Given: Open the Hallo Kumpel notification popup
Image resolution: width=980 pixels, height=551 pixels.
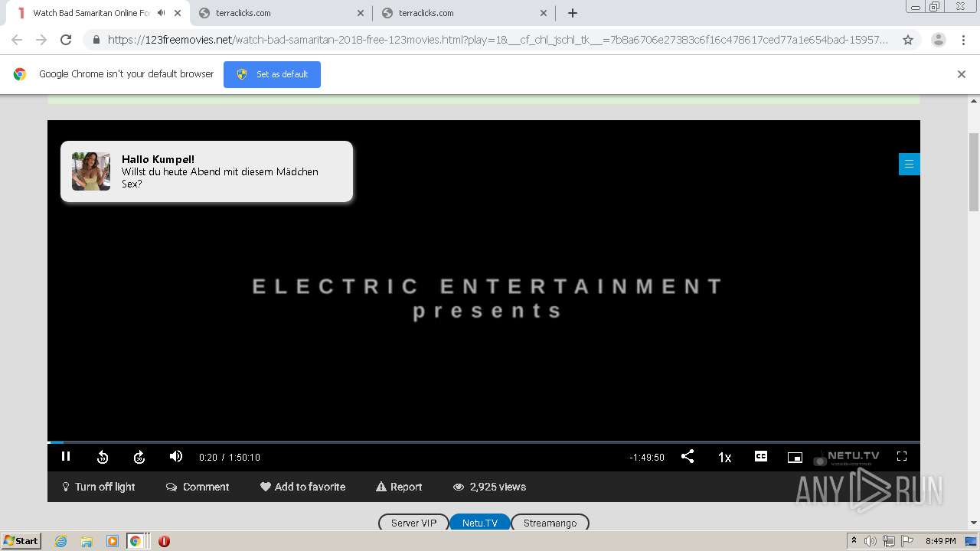Looking at the screenshot, I should [x=207, y=171].
